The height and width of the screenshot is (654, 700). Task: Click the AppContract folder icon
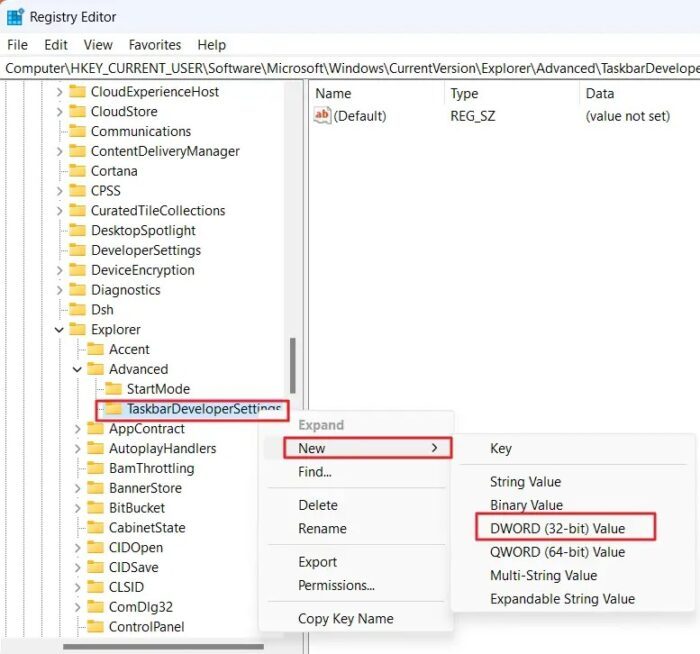(x=95, y=429)
